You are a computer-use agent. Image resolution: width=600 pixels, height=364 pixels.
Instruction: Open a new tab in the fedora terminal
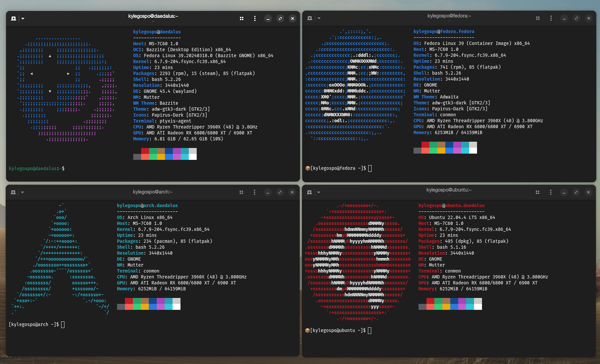(x=310, y=18)
